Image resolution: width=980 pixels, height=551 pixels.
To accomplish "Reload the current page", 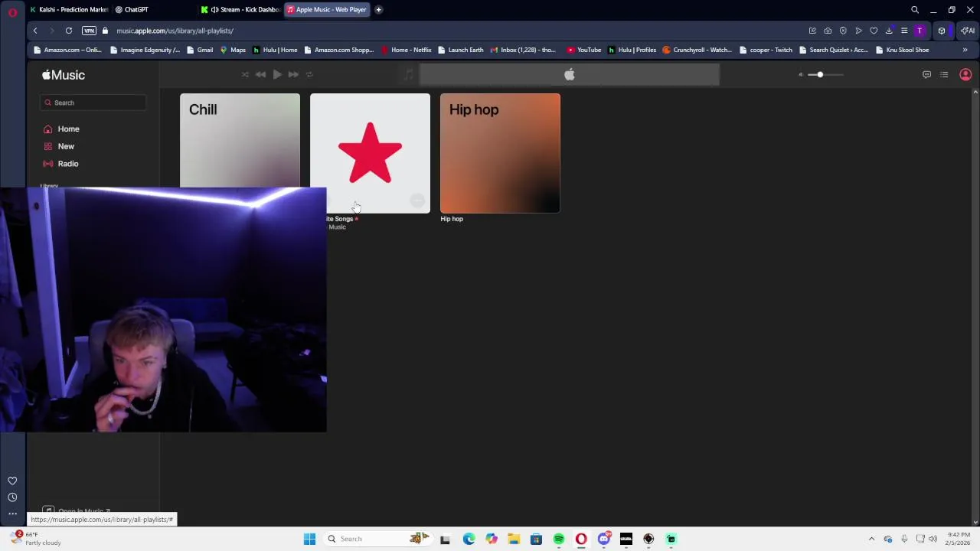I will pos(69,31).
